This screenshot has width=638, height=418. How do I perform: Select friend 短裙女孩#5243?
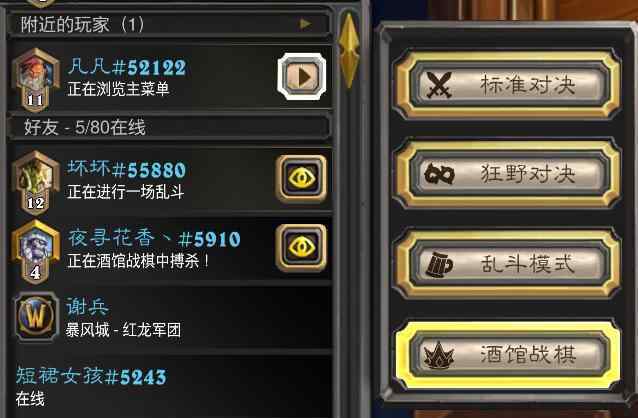click(x=169, y=386)
